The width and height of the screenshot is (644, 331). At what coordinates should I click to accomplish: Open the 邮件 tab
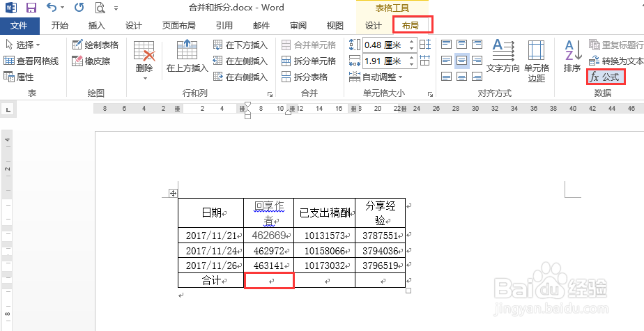[261, 26]
